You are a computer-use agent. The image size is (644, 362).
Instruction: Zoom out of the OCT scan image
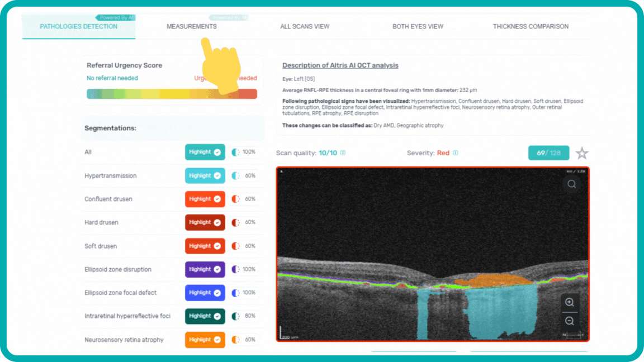pos(569,321)
